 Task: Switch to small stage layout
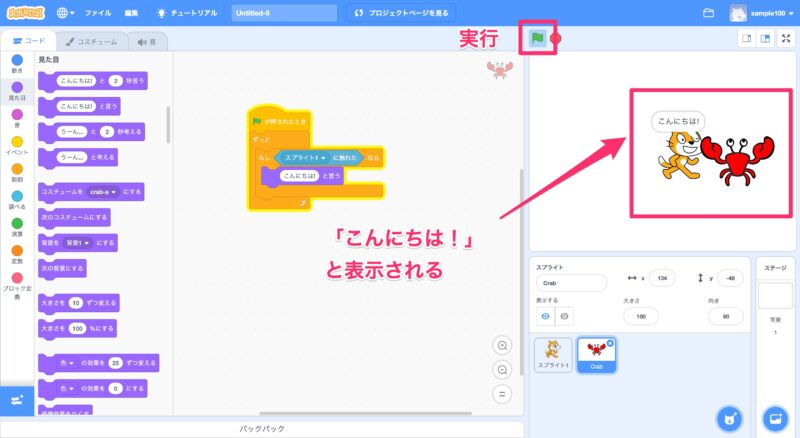pos(745,39)
